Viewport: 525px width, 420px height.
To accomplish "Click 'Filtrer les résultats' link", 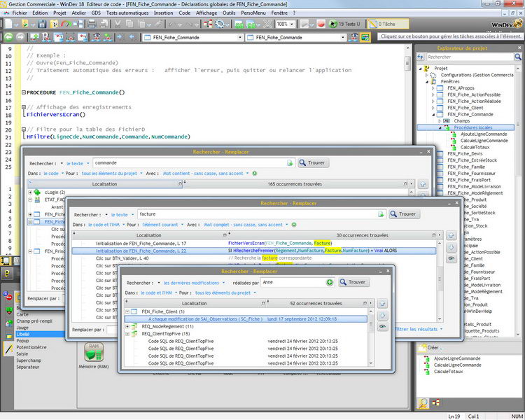I will coord(416,329).
